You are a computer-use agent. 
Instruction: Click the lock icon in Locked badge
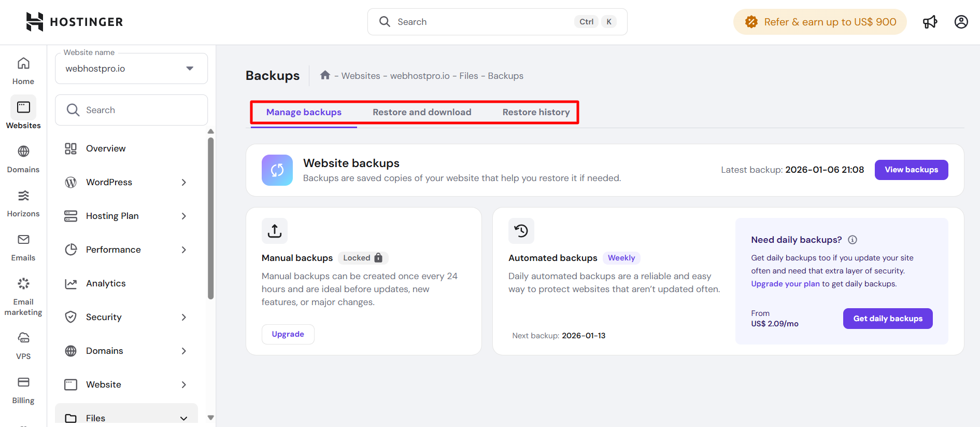[x=378, y=257]
